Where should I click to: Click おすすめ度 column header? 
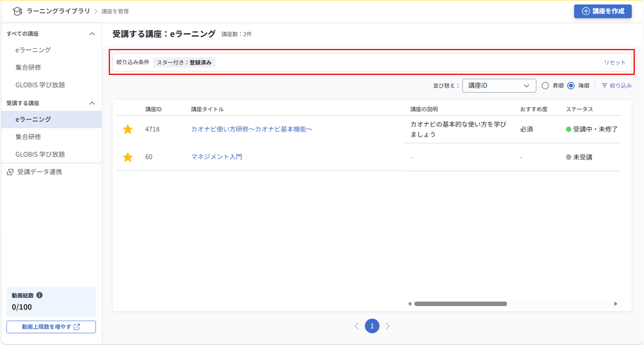click(x=533, y=109)
